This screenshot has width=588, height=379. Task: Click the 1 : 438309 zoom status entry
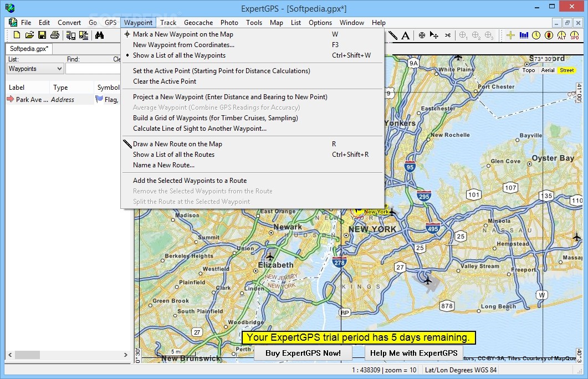tap(384, 370)
